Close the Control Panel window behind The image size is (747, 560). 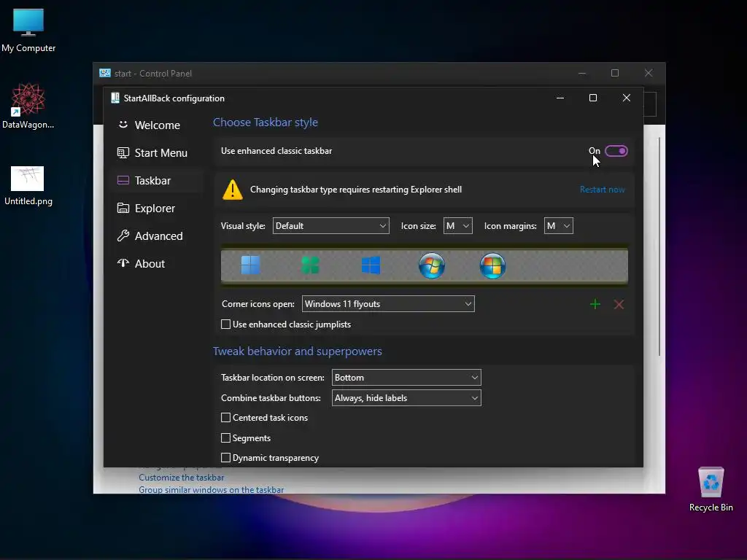tap(649, 73)
